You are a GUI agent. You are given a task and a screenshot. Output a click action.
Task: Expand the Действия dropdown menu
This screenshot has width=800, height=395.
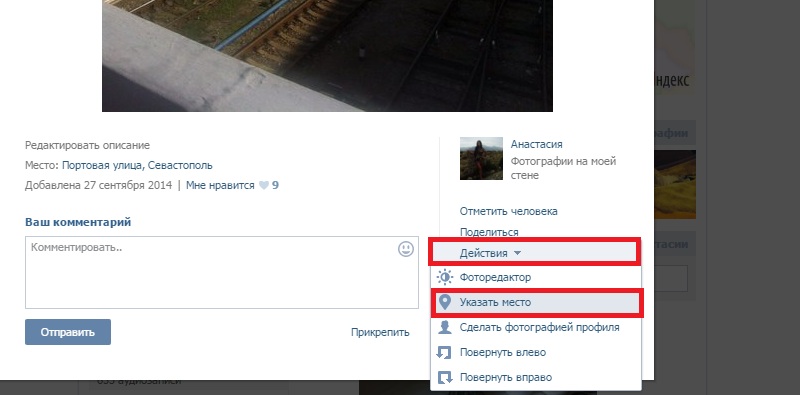pyautogui.click(x=534, y=253)
